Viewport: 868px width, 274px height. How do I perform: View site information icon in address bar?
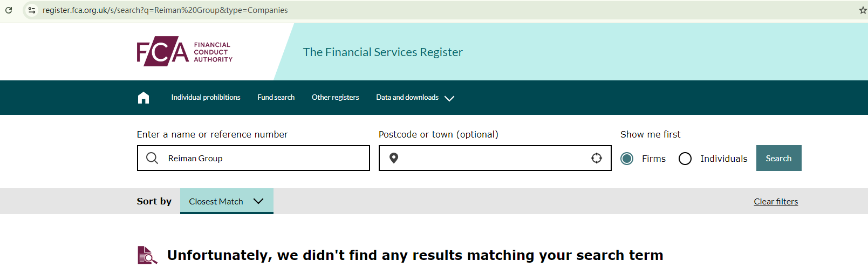pos(32,10)
